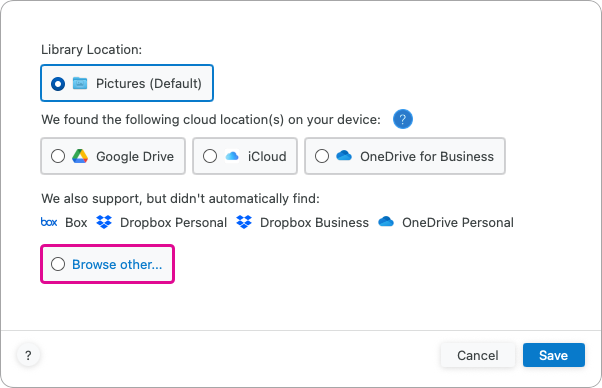
Task: Select the Browse other radio button
Action: (58, 264)
